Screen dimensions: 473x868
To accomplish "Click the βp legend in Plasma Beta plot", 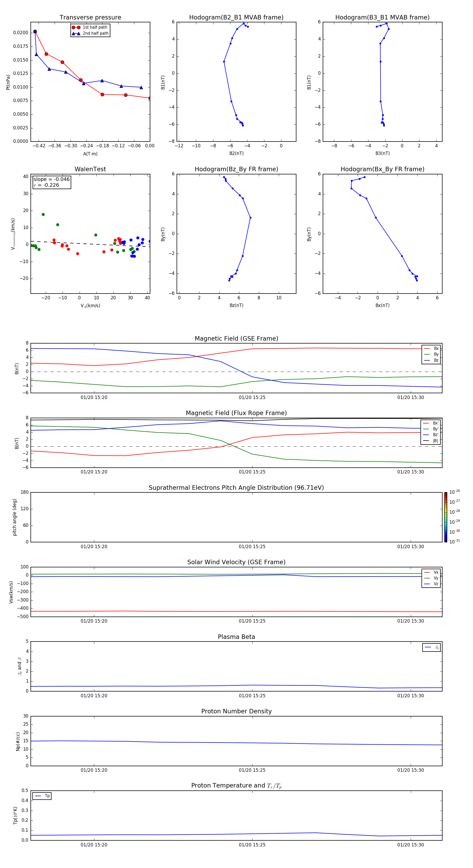I will pyautogui.click(x=431, y=647).
